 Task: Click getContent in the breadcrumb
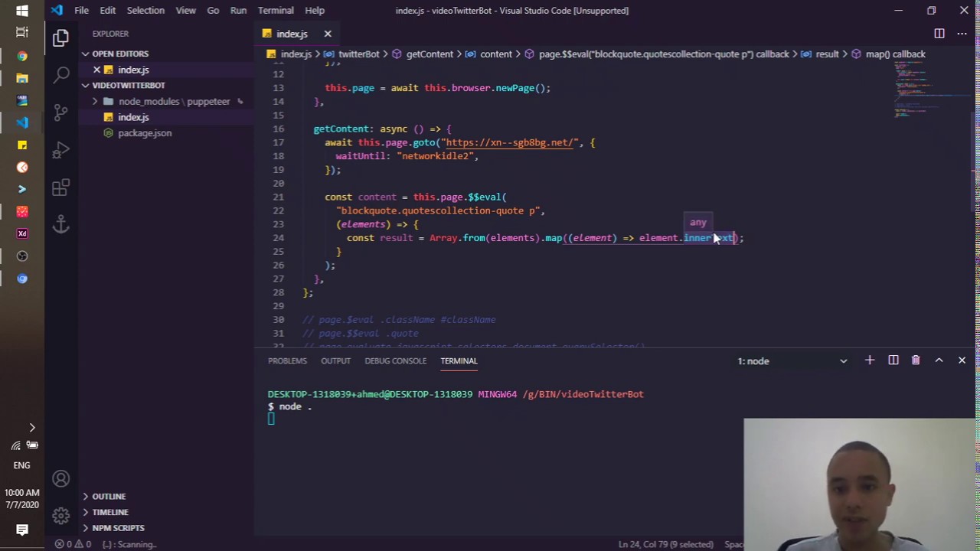[x=430, y=54]
